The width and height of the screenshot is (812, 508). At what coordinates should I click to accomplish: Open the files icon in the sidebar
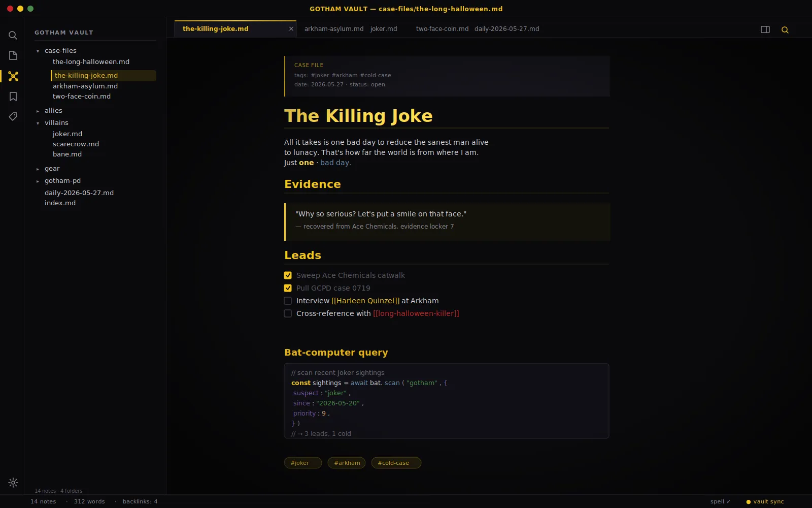tap(13, 55)
